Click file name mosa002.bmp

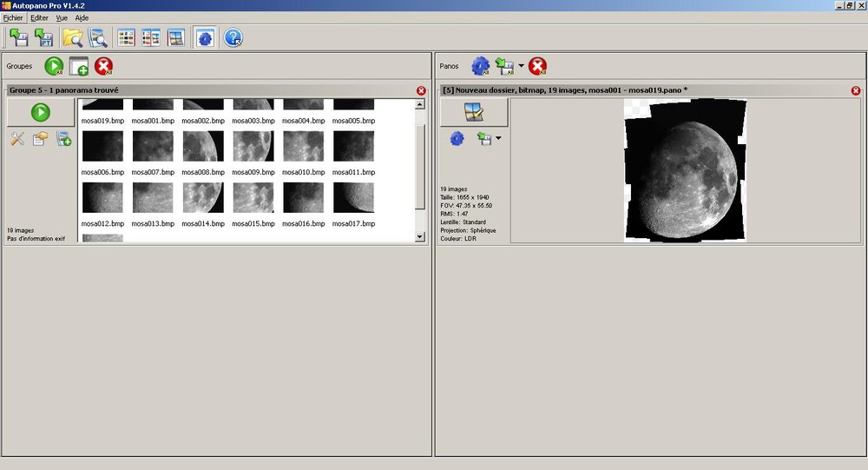203,121
